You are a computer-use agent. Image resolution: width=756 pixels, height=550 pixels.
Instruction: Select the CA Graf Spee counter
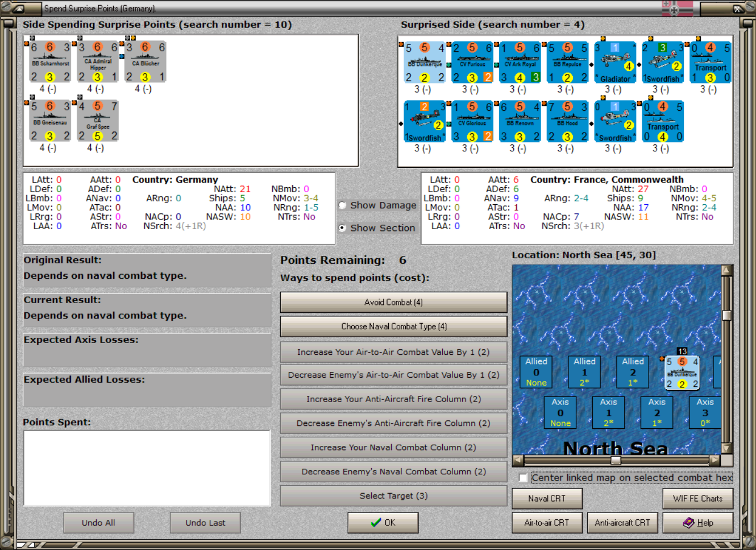(x=98, y=121)
